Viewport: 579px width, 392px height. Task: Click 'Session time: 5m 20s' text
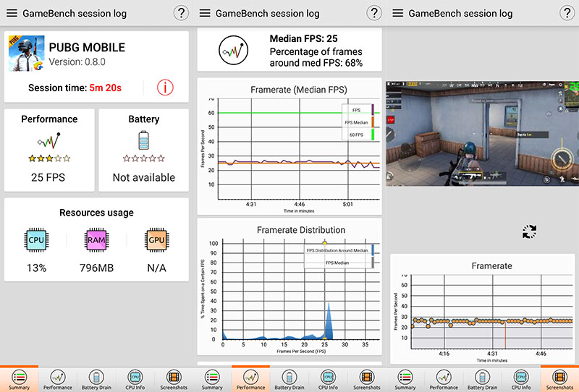tap(75, 88)
